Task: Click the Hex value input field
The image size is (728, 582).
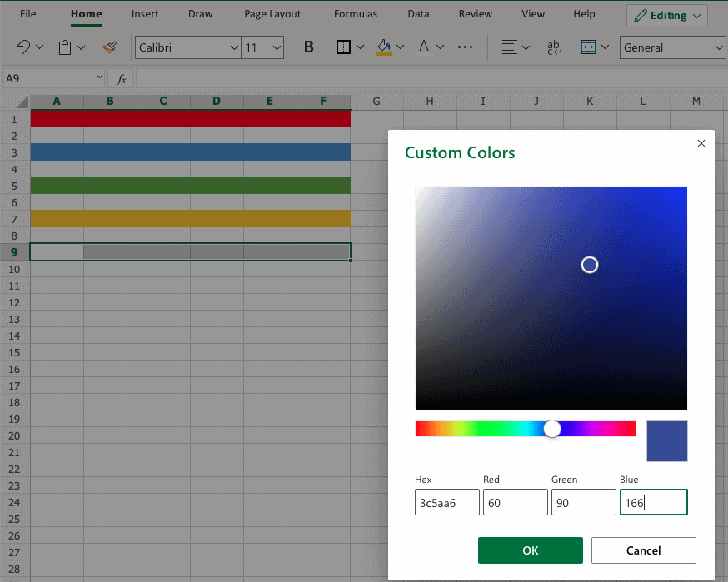Action: pos(446,503)
